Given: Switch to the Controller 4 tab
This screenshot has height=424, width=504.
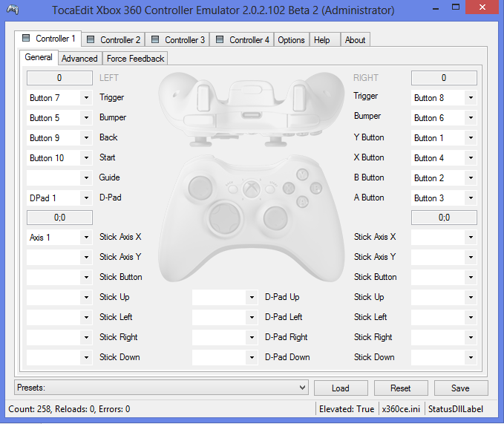Looking at the screenshot, I should pos(242,39).
